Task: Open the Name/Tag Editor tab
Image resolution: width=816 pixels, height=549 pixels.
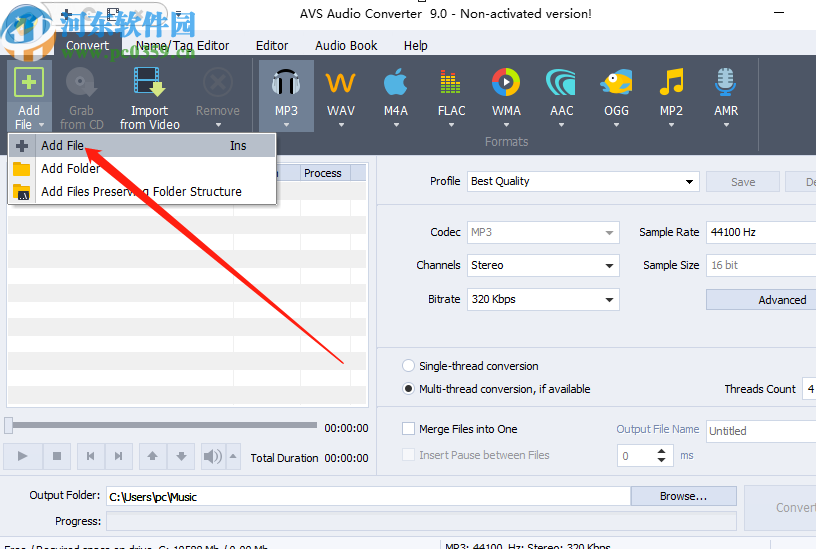Action: tap(182, 46)
